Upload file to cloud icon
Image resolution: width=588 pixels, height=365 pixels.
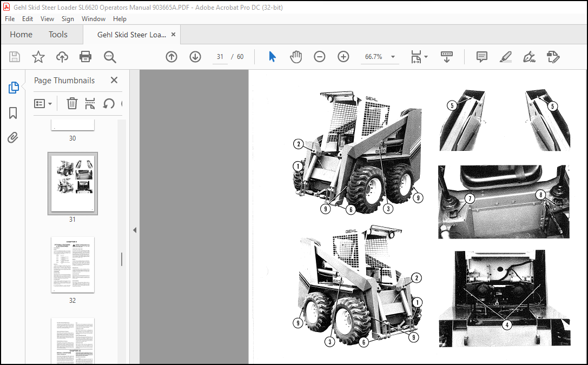tap(62, 57)
